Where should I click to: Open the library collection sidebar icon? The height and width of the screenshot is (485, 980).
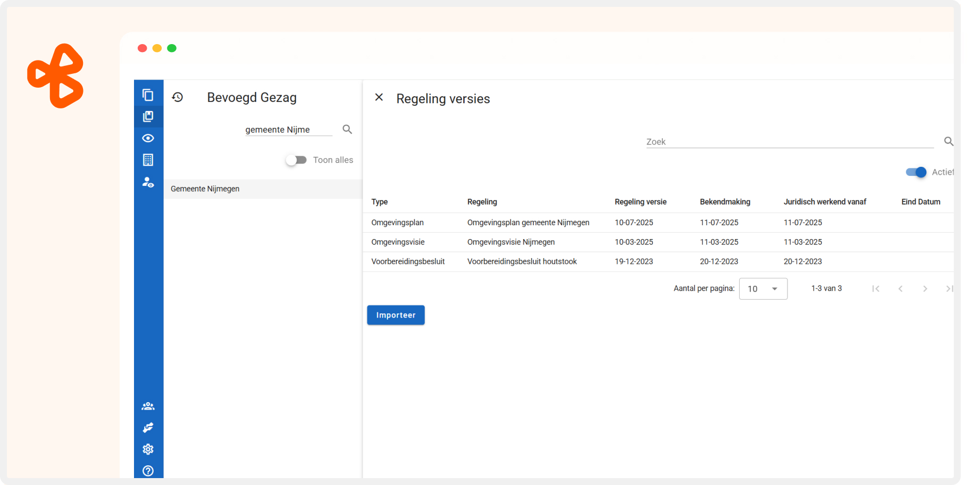(148, 116)
